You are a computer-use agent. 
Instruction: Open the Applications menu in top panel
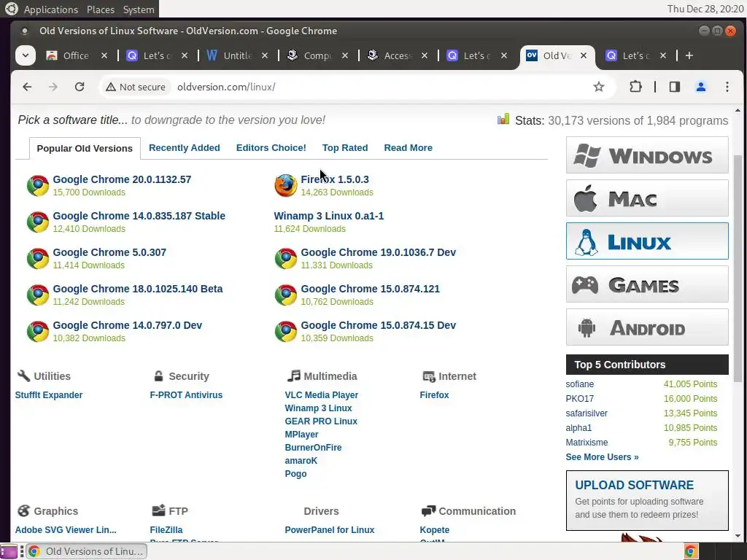(50, 9)
